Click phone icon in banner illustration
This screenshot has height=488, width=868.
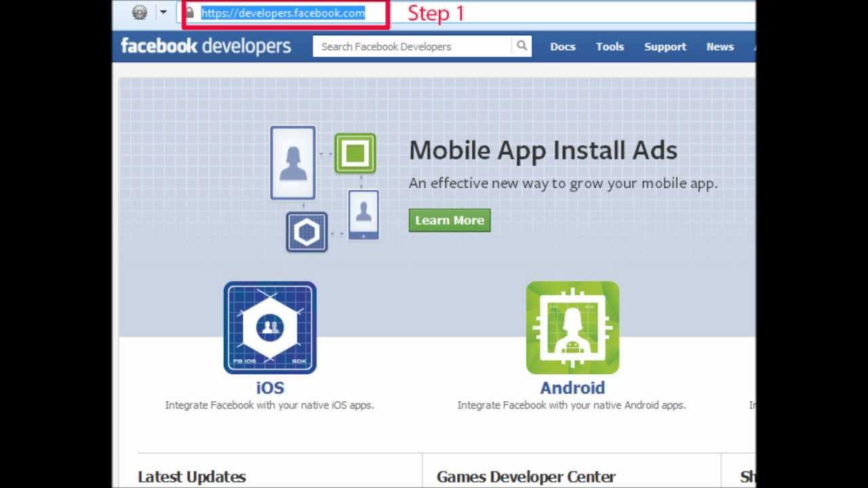tap(363, 214)
